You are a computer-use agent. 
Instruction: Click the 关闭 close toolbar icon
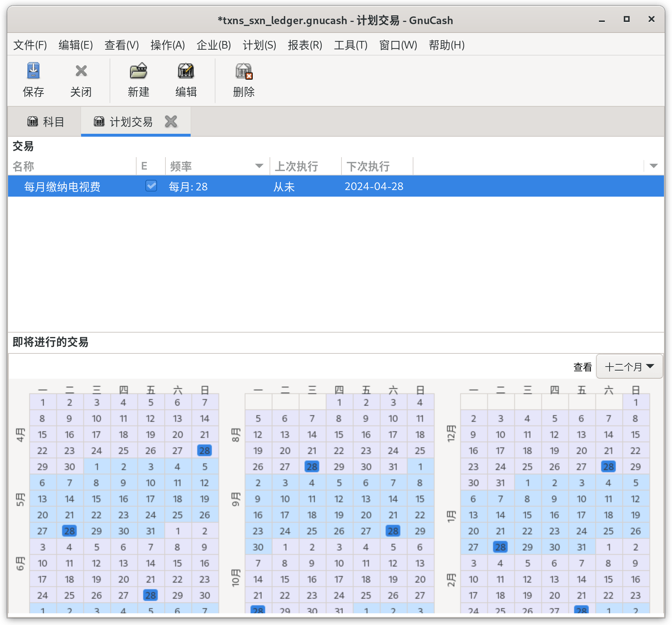tap(81, 71)
